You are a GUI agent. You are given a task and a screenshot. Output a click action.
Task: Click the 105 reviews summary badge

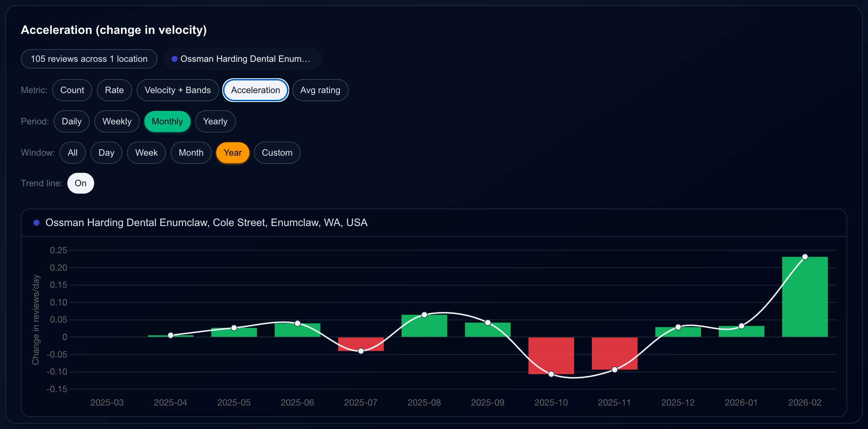click(x=89, y=59)
